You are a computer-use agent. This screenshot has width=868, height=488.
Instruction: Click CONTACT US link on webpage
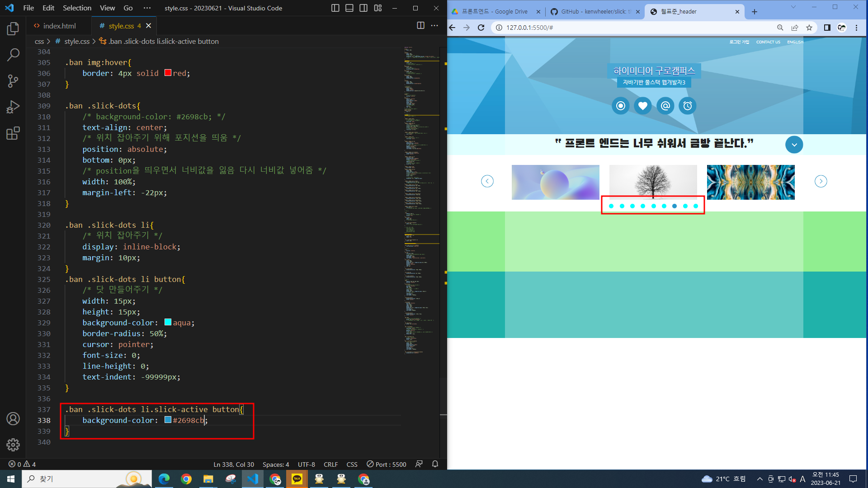click(768, 42)
